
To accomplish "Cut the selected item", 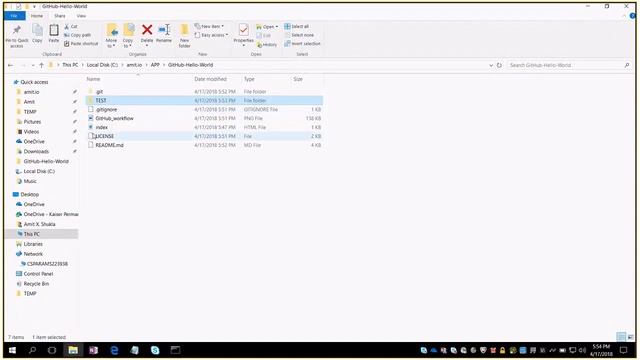I will point(71,27).
